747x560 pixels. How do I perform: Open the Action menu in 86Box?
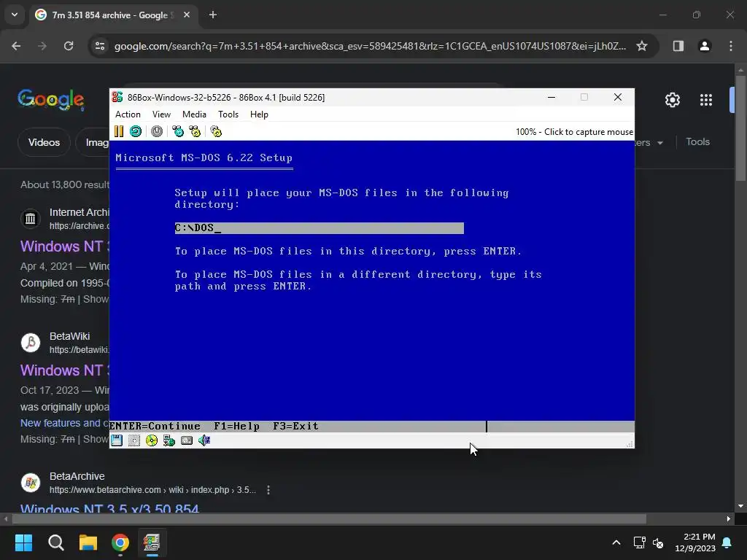(x=128, y=114)
